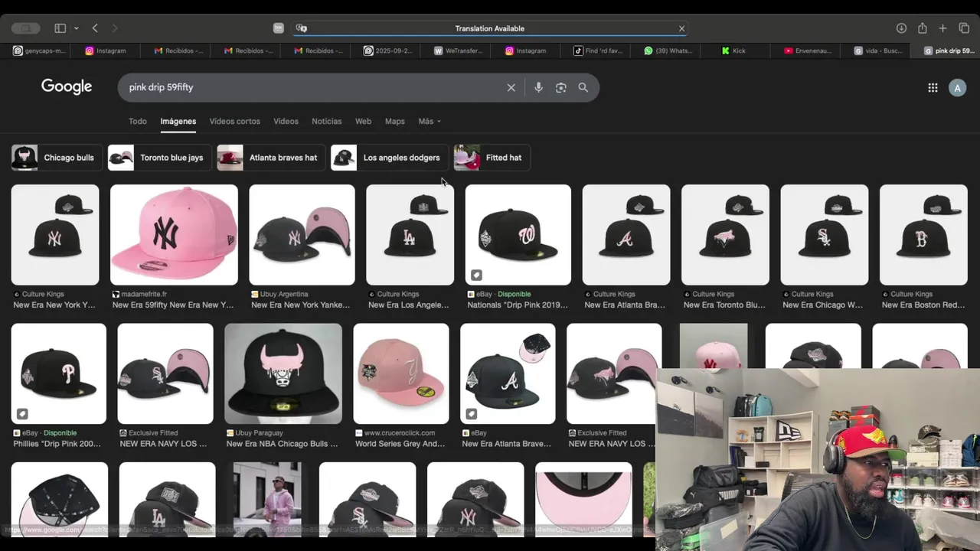Open the New Era Los Angeles Culture Kings image

pos(410,234)
